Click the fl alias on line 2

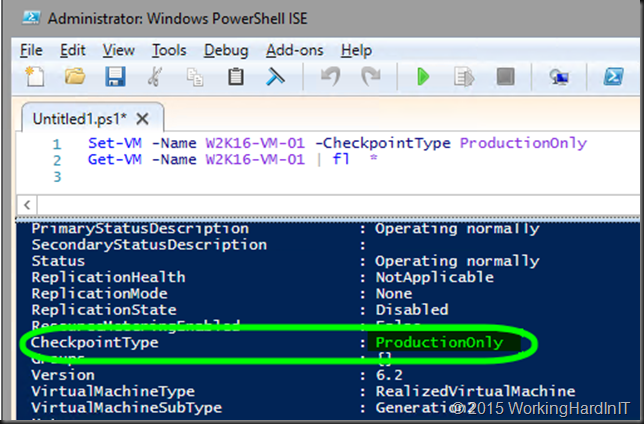coord(341,159)
